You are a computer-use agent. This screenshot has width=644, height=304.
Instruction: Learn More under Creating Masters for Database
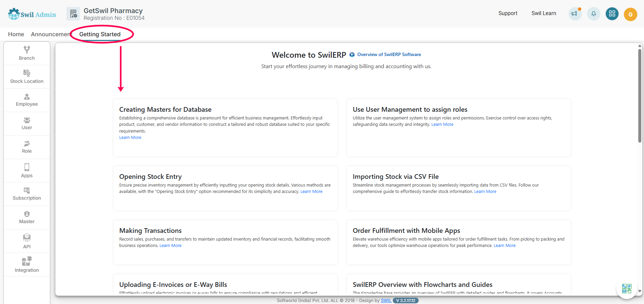pos(130,138)
